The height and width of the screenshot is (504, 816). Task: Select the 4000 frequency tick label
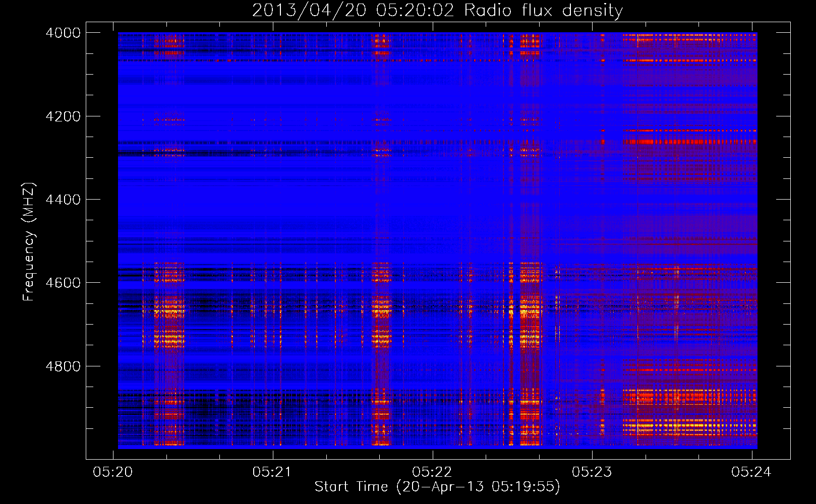[63, 33]
